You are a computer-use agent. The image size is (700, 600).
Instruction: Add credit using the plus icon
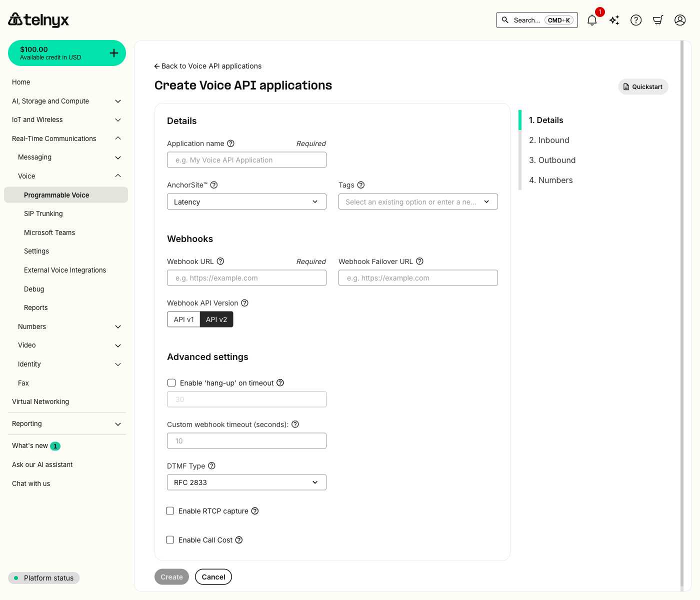pyautogui.click(x=113, y=52)
